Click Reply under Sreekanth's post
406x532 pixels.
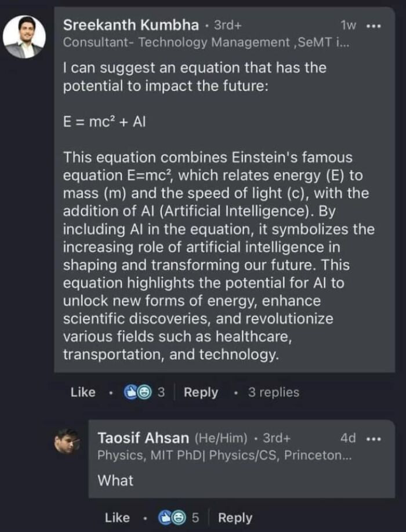pyautogui.click(x=201, y=392)
